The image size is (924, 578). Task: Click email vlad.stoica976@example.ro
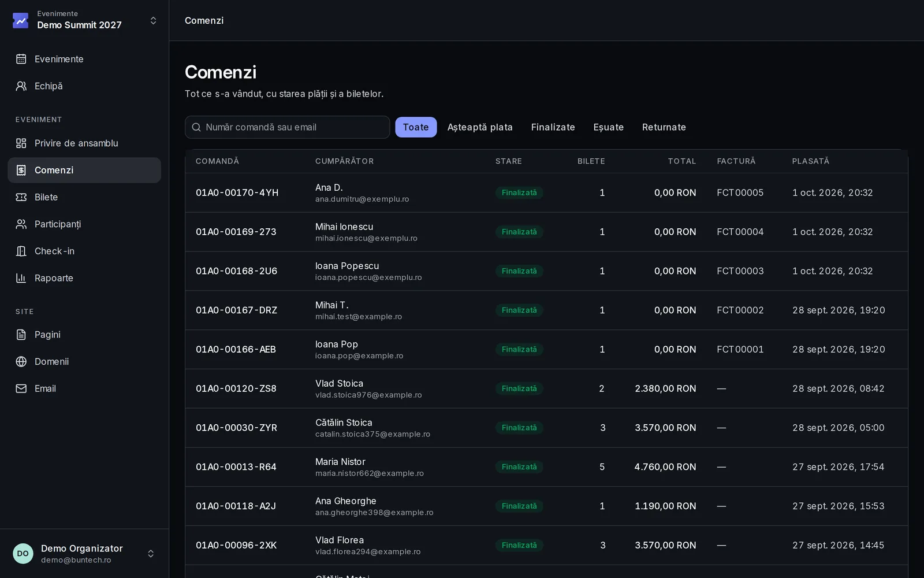(368, 395)
